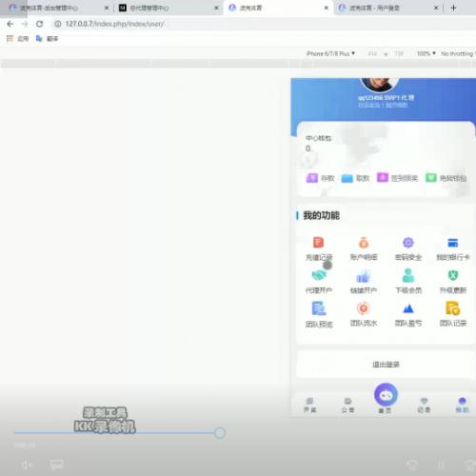Screen dimensions: 476x476
Task: Select the center round home button in bottom nav
Action: coord(386,395)
